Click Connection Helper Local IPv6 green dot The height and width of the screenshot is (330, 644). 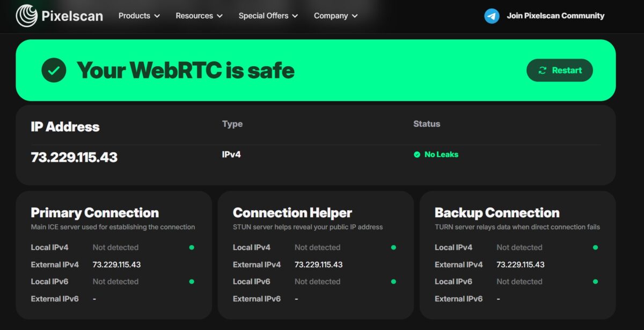point(393,282)
